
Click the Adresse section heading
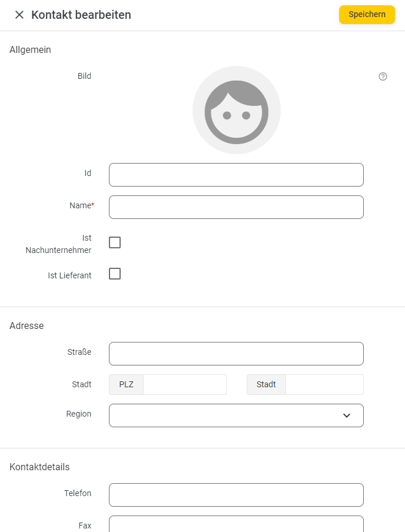click(26, 325)
